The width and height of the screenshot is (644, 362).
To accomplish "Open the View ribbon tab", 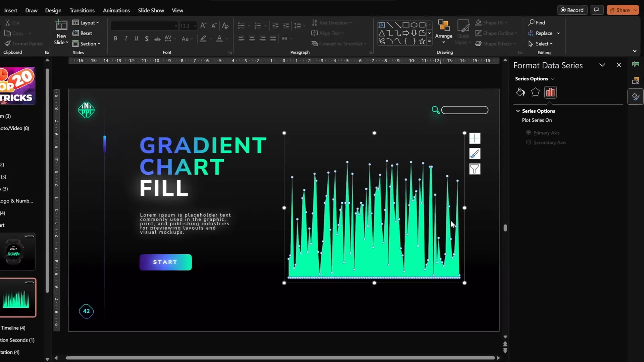I will click(177, 10).
